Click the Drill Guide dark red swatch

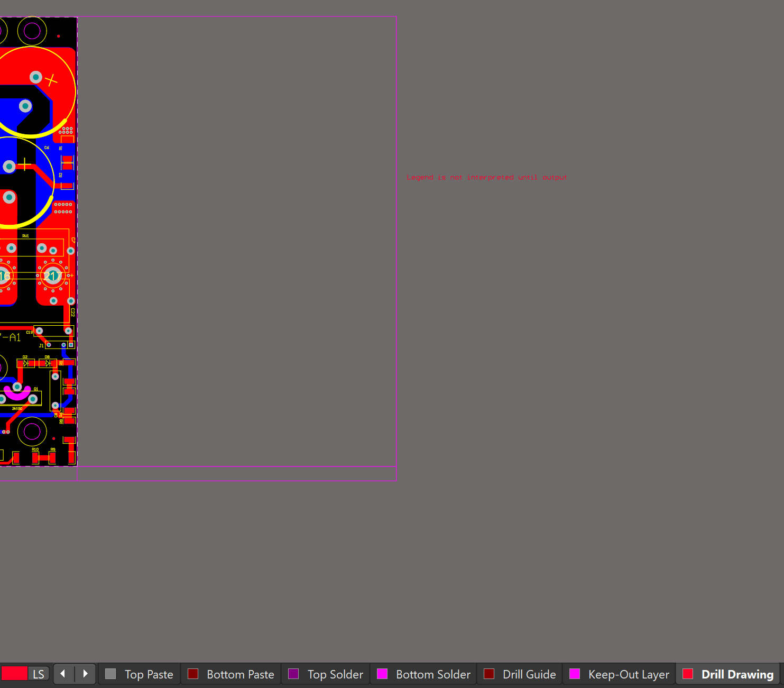(x=489, y=674)
